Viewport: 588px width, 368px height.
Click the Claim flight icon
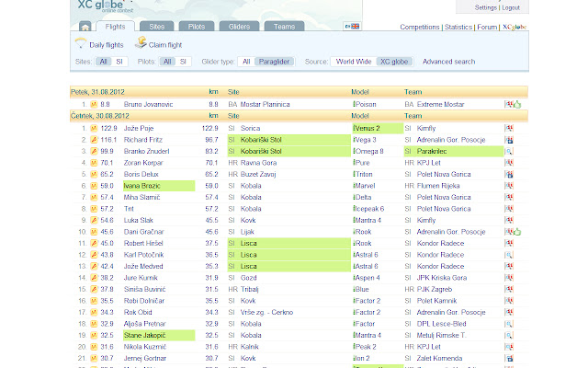click(141, 42)
